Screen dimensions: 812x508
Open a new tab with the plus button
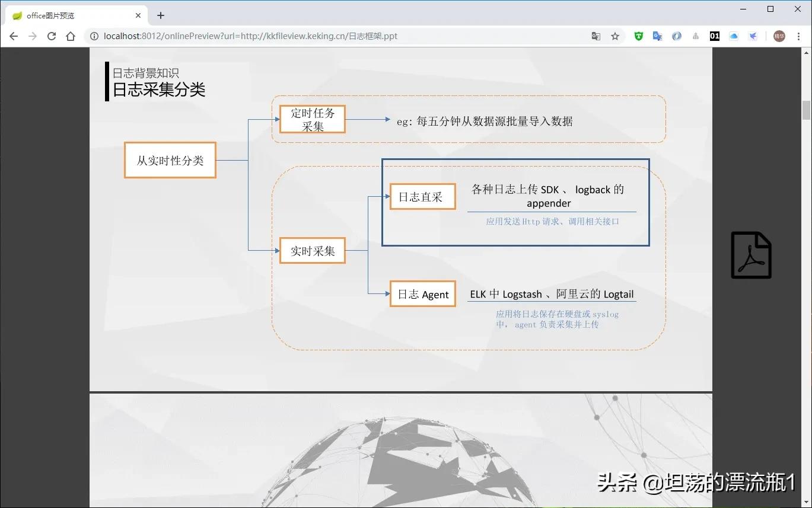160,15
